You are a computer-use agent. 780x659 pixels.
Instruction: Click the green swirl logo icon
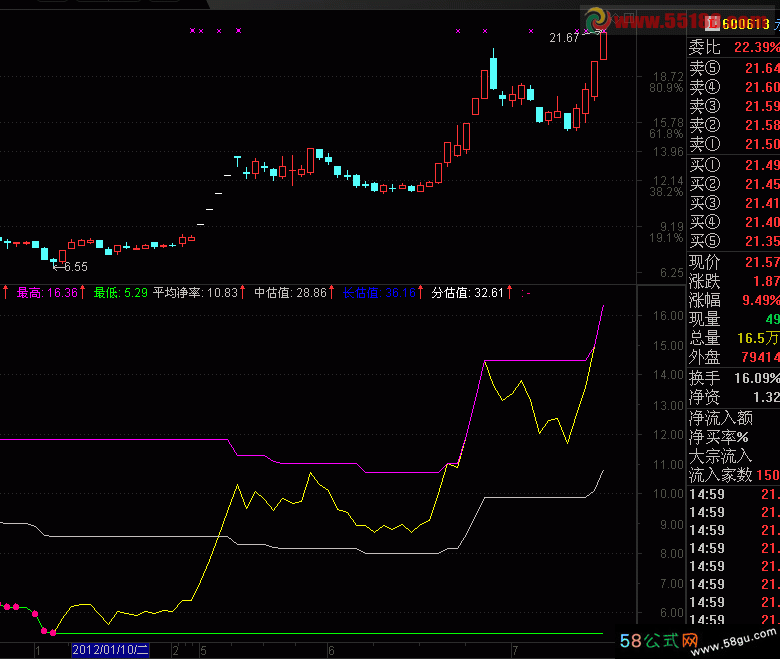coord(598,20)
